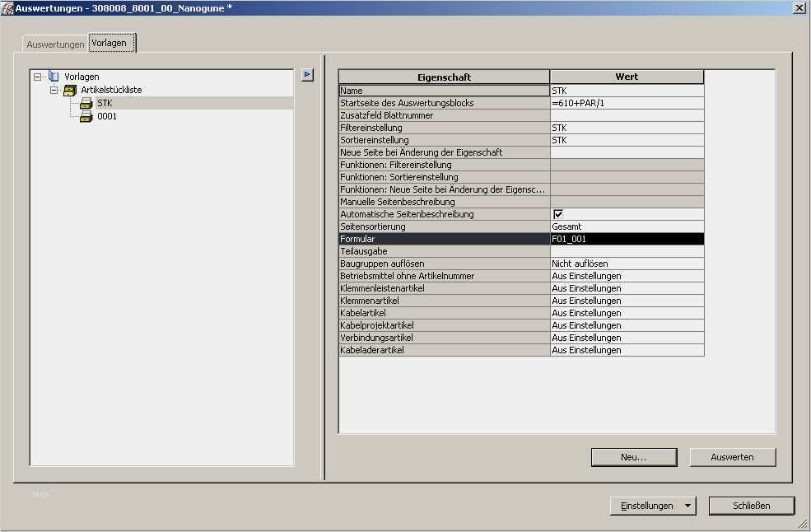This screenshot has width=811, height=532.
Task: Click the blue arrow panel toggle icon
Action: pos(307,75)
